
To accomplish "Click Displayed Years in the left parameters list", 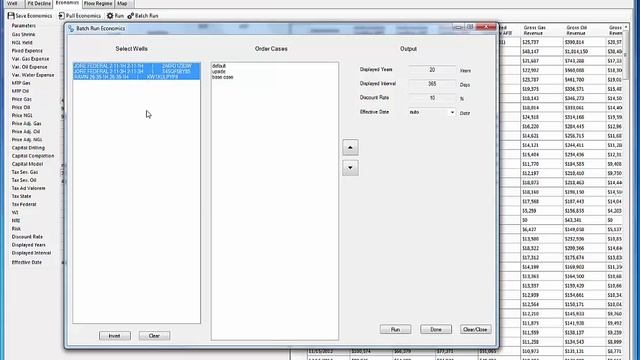I will 29,245.
